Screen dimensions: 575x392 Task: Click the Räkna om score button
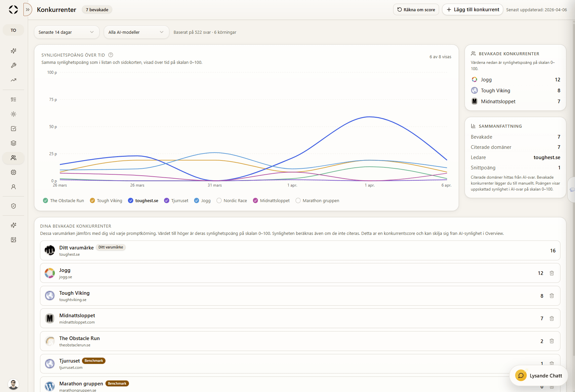pyautogui.click(x=416, y=9)
